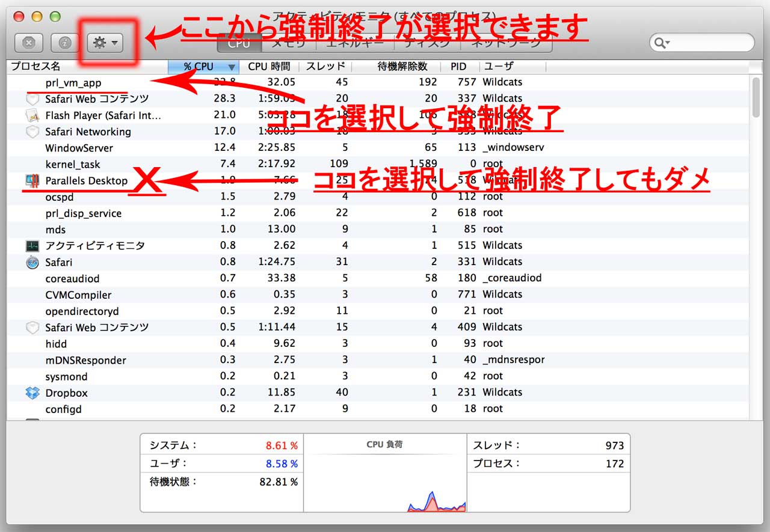The height and width of the screenshot is (532, 770).
Task: Click in the search field
Action: click(701, 43)
